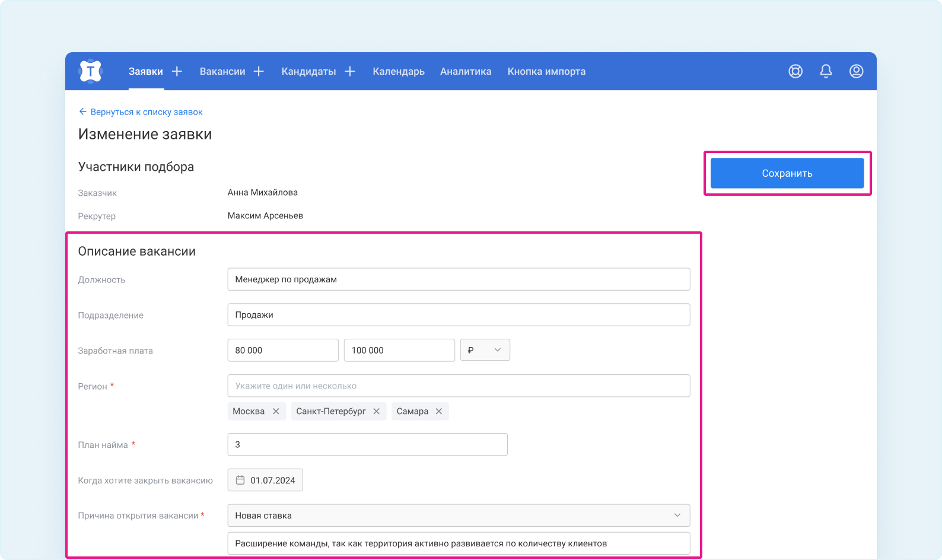Open notifications bell icon
Image resolution: width=942 pixels, height=560 pixels.
tap(826, 71)
